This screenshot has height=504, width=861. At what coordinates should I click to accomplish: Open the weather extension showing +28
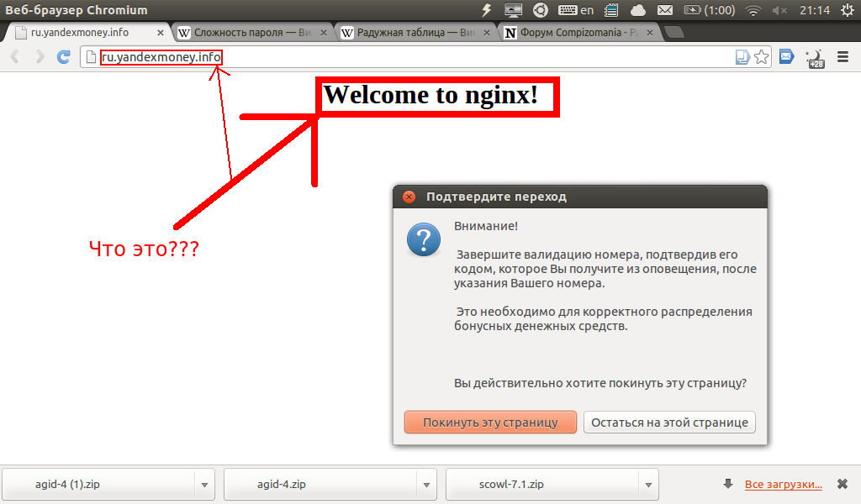click(815, 58)
